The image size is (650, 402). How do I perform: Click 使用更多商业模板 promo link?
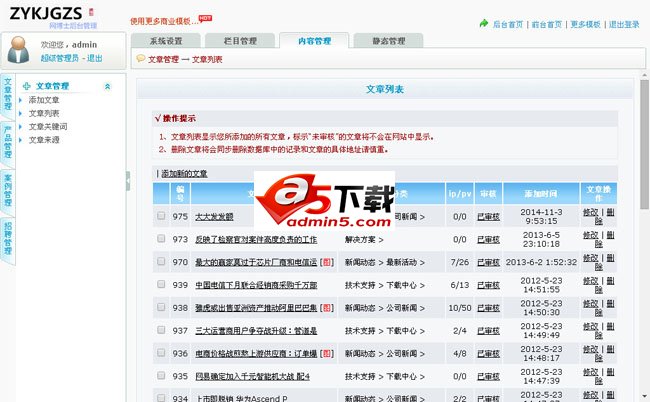click(x=164, y=21)
